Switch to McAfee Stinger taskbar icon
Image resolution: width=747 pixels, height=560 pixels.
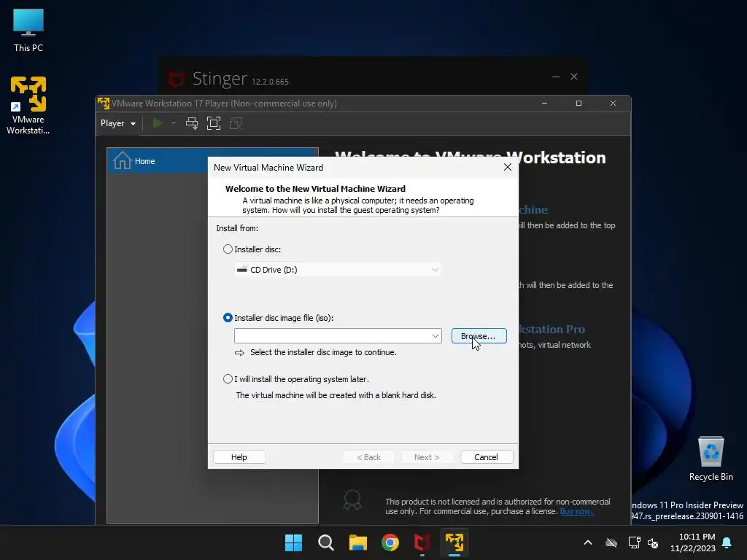tap(422, 542)
